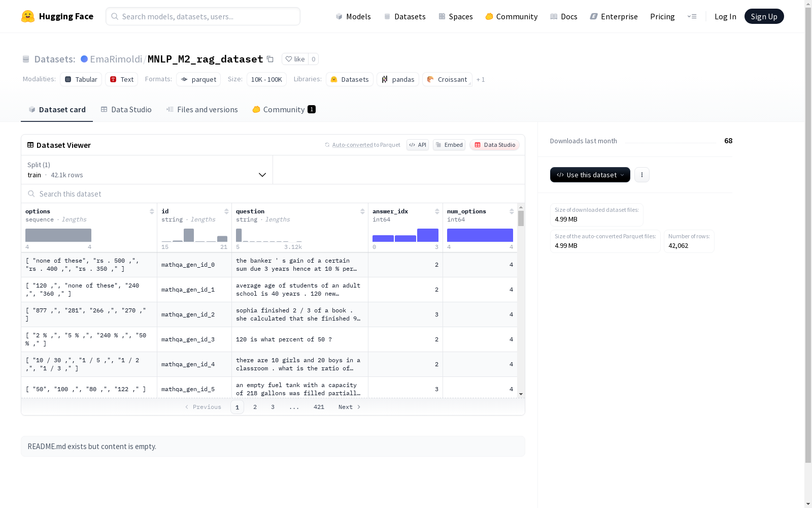Open the Use this dataset dropdown
This screenshot has height=508, width=812.
click(590, 175)
